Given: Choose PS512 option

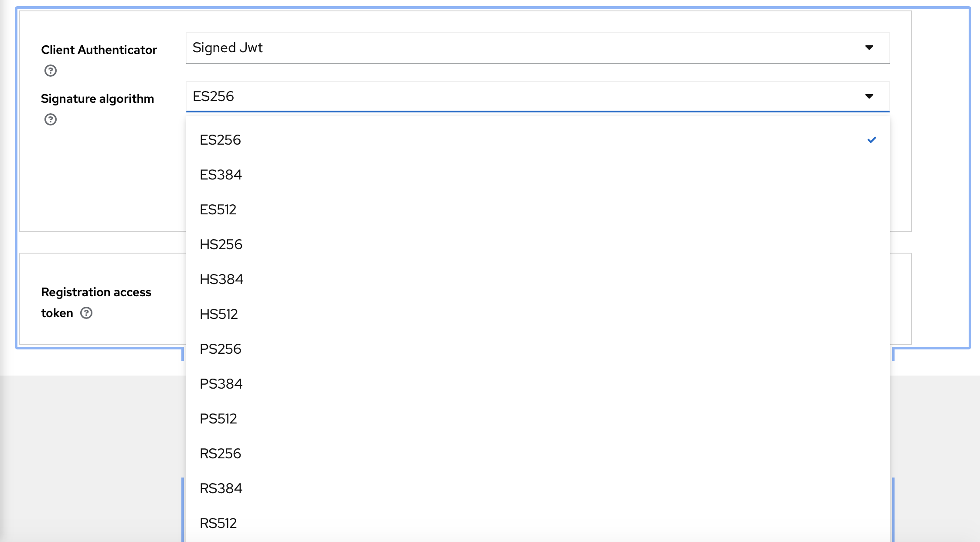Looking at the screenshot, I should pos(538,419).
